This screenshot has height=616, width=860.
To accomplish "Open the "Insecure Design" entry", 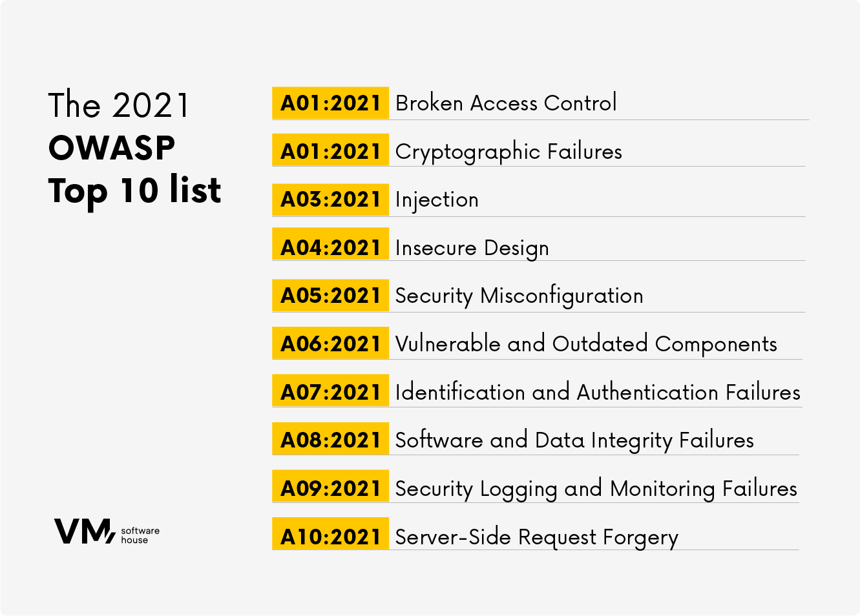I will click(472, 248).
